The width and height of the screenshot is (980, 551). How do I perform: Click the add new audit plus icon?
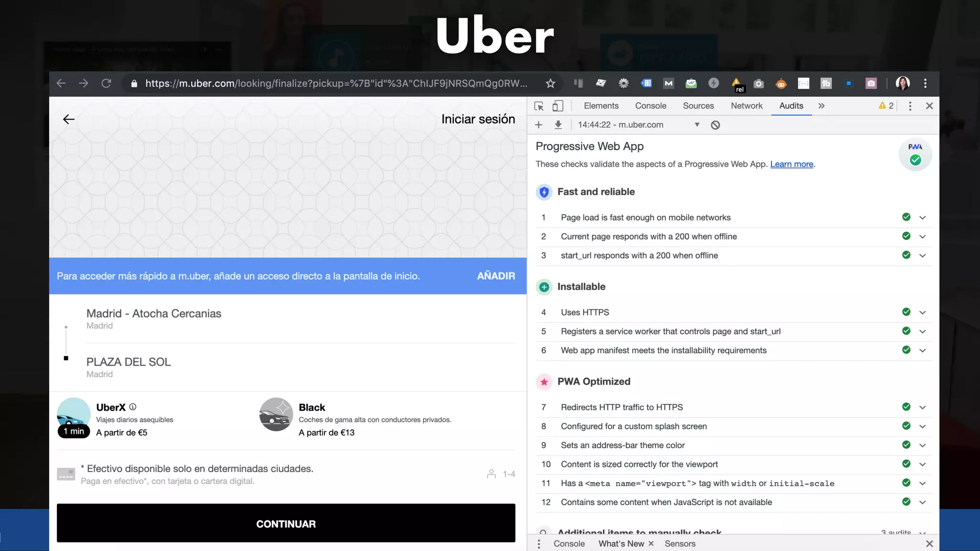click(x=538, y=125)
